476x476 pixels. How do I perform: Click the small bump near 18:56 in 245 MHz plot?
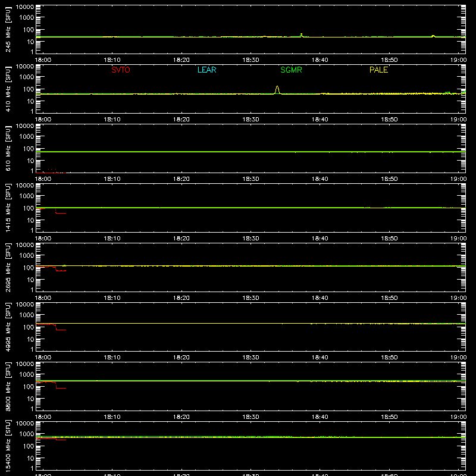coord(433,36)
